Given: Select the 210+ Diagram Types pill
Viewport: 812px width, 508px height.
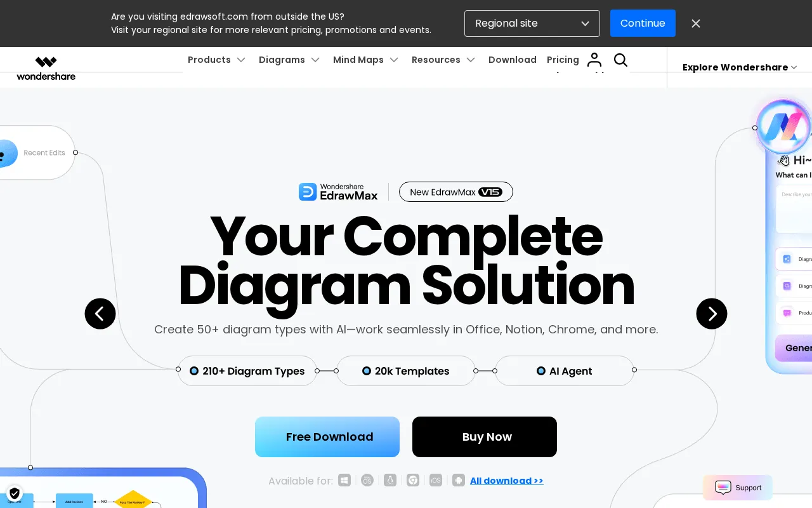Looking at the screenshot, I should tap(247, 371).
